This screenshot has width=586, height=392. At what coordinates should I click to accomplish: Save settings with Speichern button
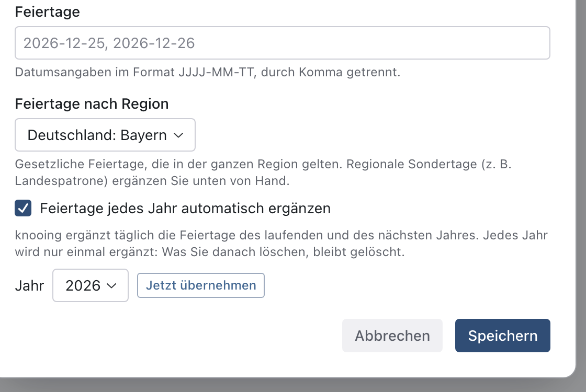tap(503, 335)
